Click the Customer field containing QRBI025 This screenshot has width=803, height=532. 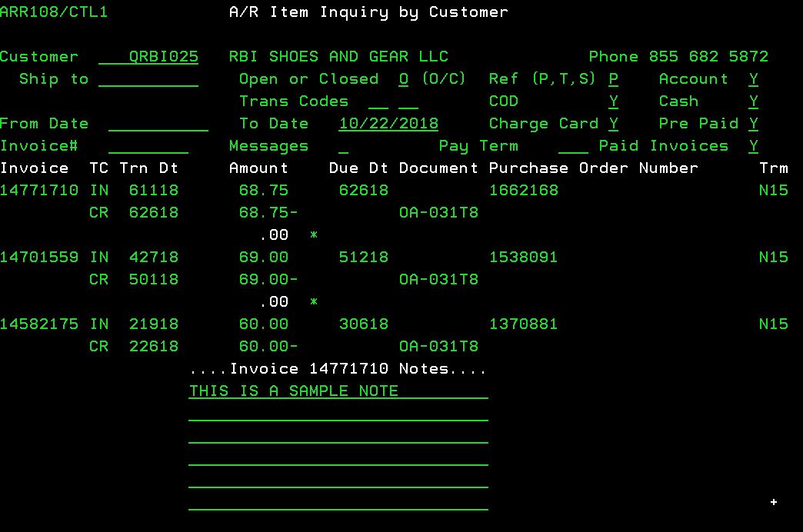tap(148, 57)
